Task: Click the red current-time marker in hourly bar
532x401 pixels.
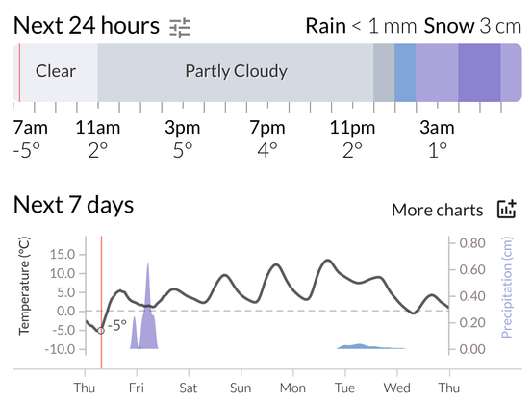Action: (x=19, y=72)
